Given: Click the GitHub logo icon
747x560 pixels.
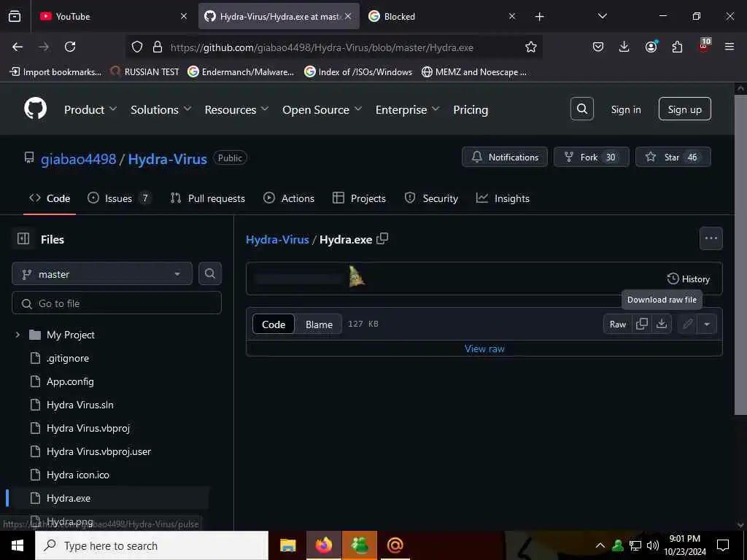Looking at the screenshot, I should click(35, 109).
